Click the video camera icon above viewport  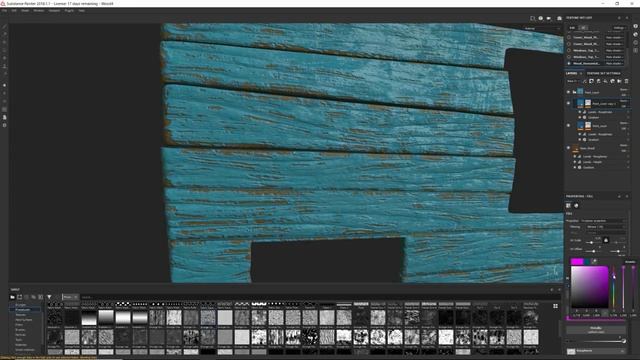(549, 18)
